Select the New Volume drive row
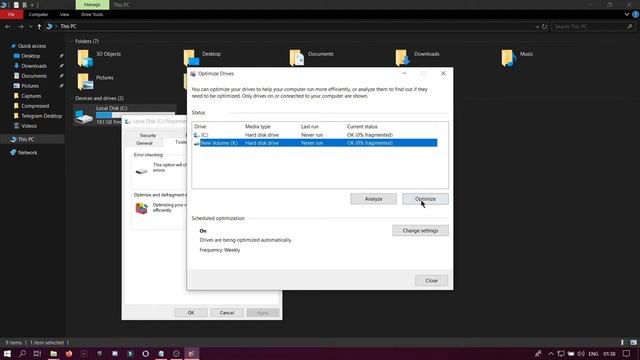The height and width of the screenshot is (360, 640). [x=315, y=143]
